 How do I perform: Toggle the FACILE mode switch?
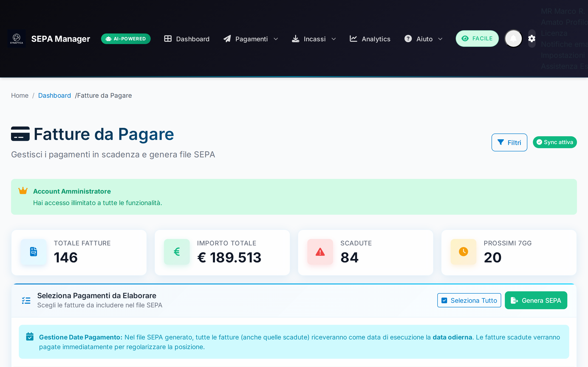click(477, 38)
